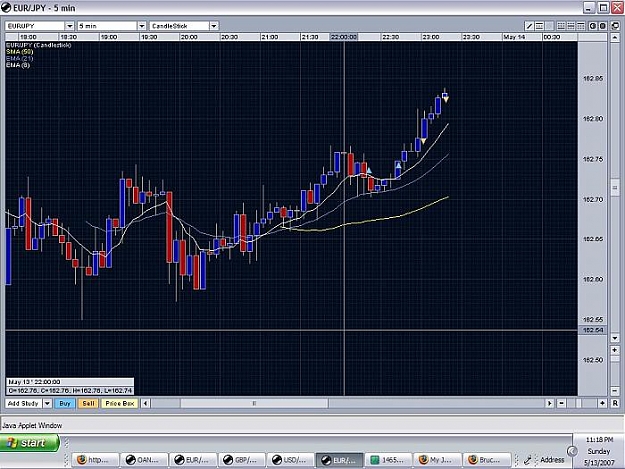Screen dimensions: 625x469
Task: Switch to the OAN... taskbar item
Action: coord(144,460)
